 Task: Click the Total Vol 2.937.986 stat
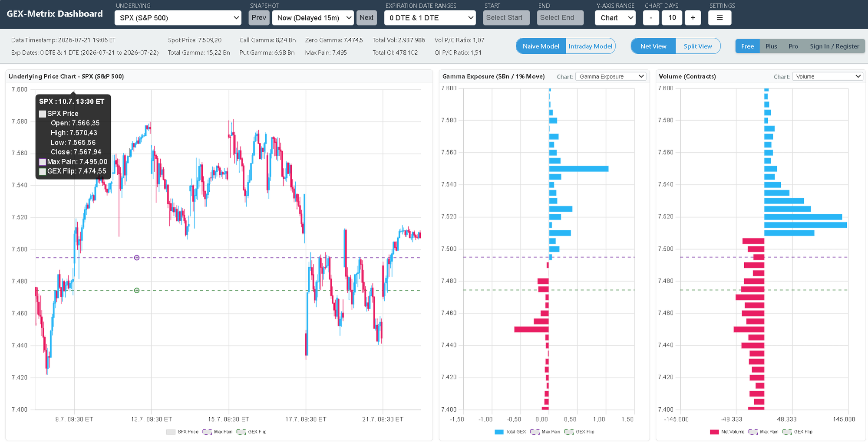(x=399, y=40)
